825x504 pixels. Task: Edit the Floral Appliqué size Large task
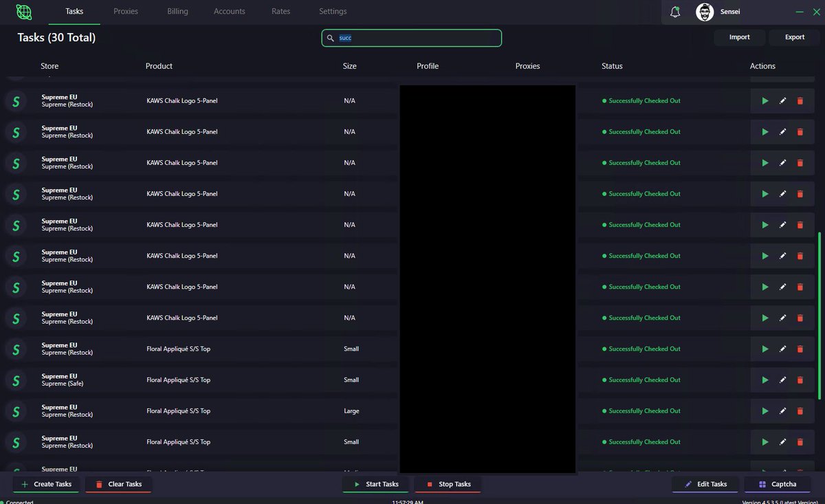pyautogui.click(x=782, y=410)
